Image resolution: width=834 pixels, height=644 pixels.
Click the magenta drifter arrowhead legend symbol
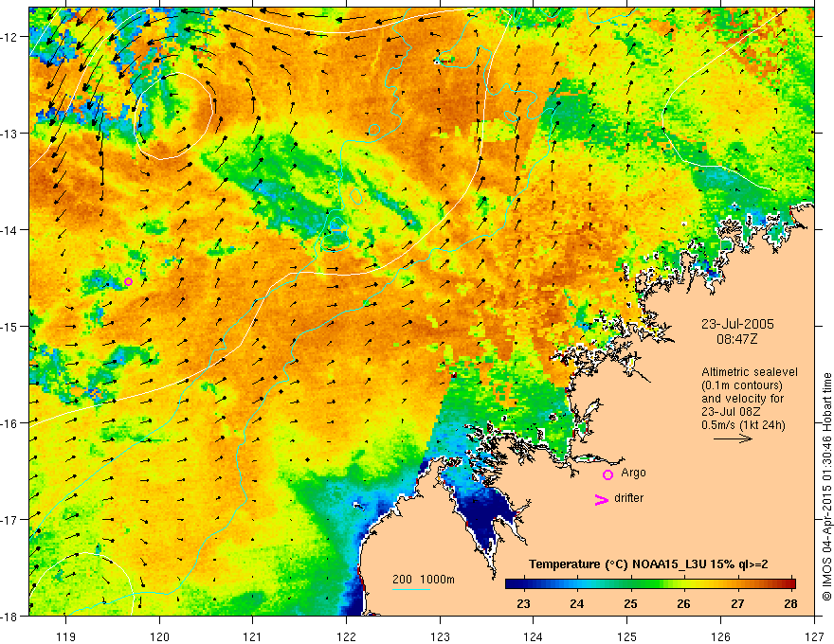click(602, 499)
